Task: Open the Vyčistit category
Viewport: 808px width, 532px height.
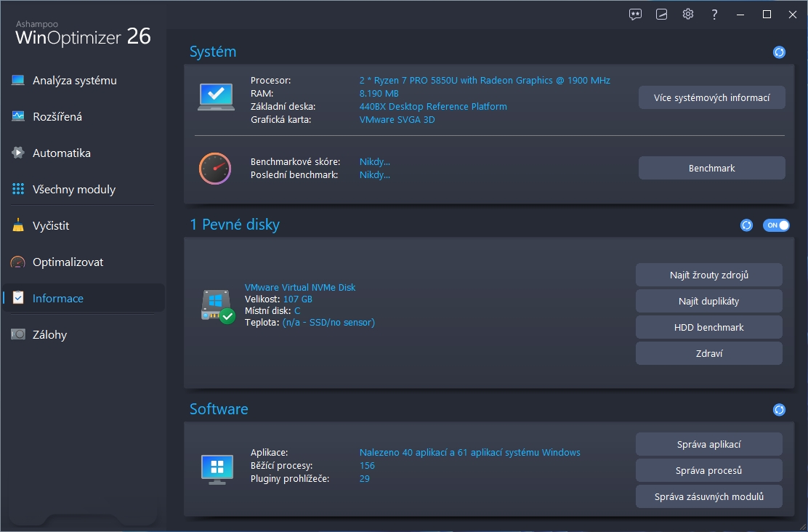Action: click(x=51, y=226)
